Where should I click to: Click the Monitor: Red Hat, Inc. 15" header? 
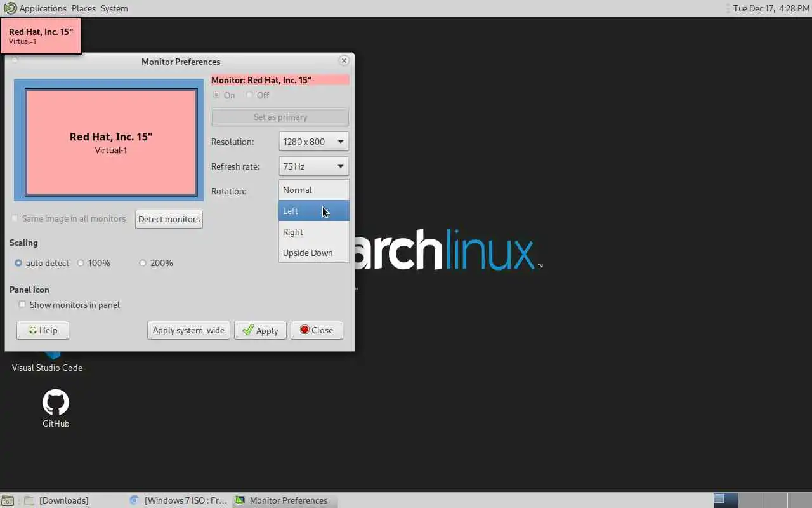click(280, 80)
